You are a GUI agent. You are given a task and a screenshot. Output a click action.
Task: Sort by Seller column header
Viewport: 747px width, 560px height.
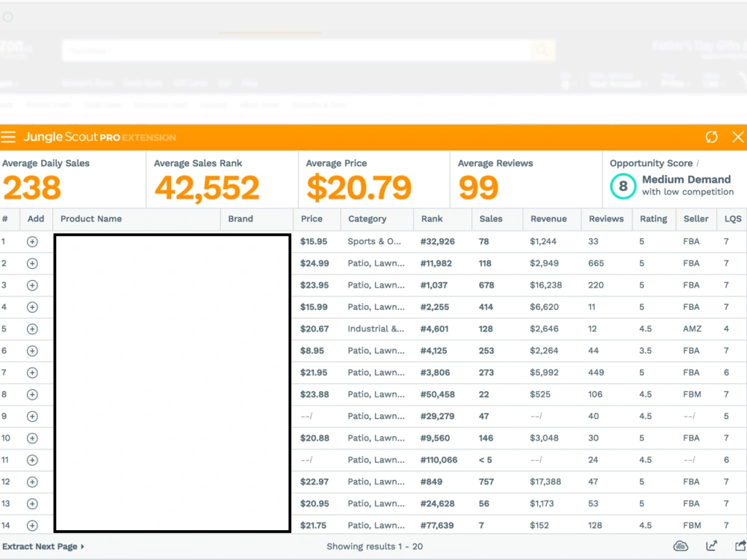coord(695,219)
